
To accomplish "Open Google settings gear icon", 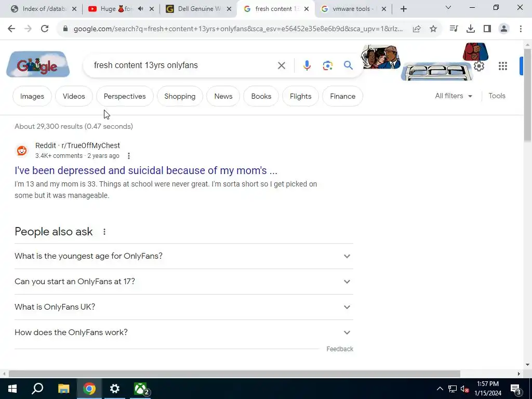I will [478, 66].
